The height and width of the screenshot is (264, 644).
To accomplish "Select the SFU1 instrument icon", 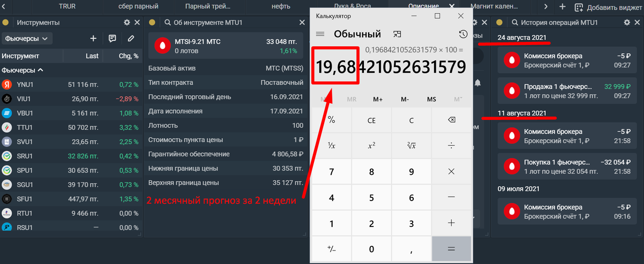I will (x=7, y=199).
